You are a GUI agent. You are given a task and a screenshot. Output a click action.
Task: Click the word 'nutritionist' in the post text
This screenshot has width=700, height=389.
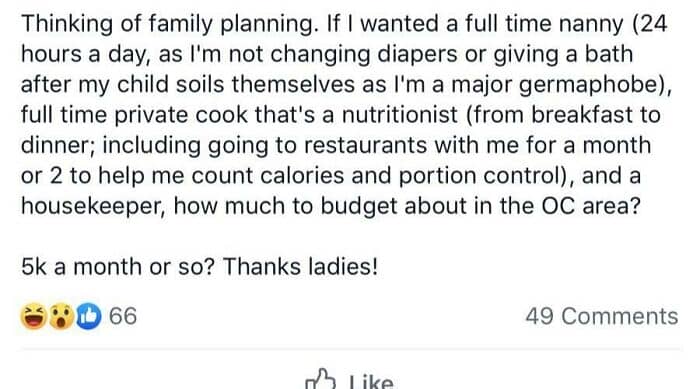click(x=400, y=115)
